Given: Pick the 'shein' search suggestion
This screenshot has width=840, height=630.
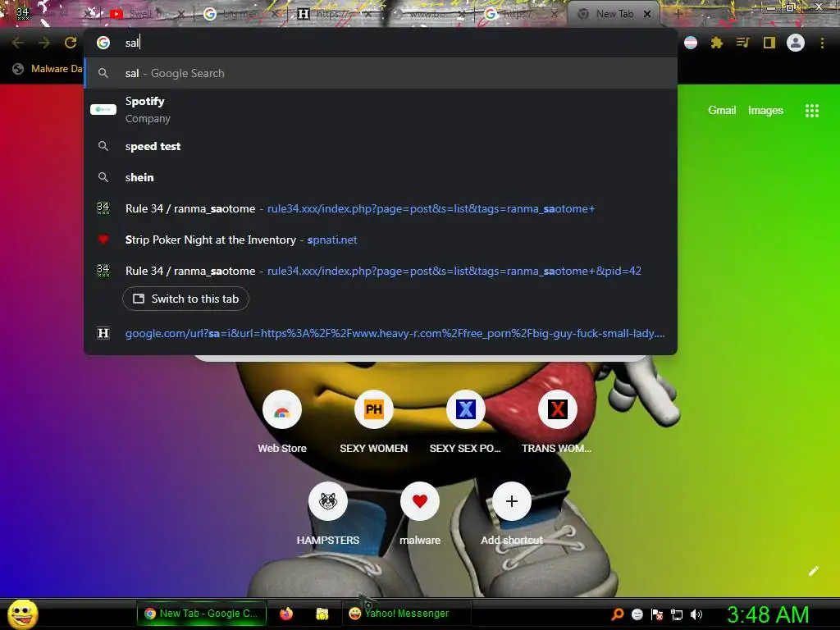Looking at the screenshot, I should pos(381,177).
